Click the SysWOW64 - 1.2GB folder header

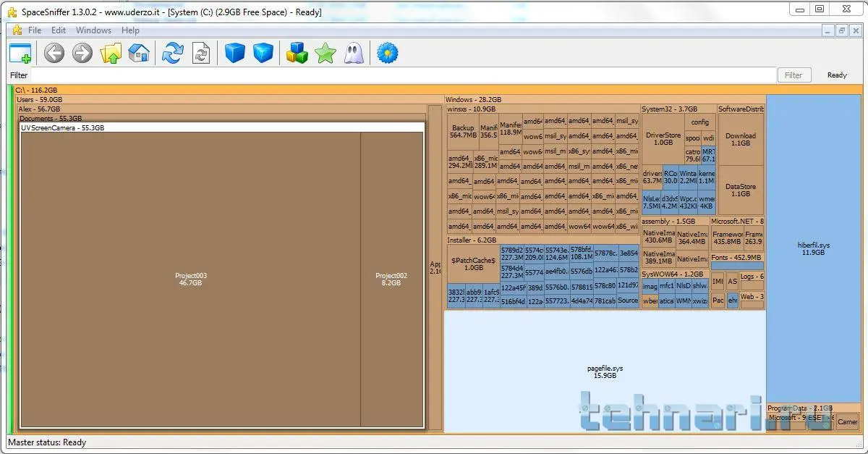pos(675,274)
